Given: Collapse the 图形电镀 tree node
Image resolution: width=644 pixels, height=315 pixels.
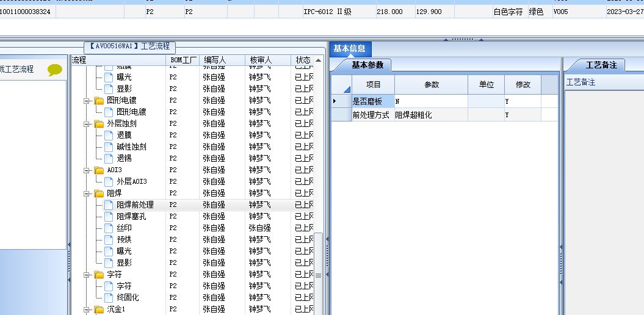Looking at the screenshot, I should 87,101.
